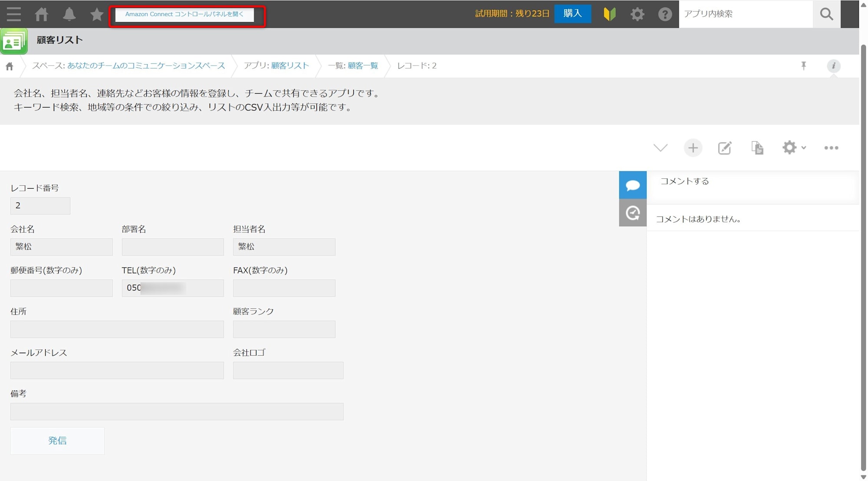Screen dimensions: 868x481
Task: Open the 顧客一覧 list breadcrumb link
Action: tap(363, 65)
